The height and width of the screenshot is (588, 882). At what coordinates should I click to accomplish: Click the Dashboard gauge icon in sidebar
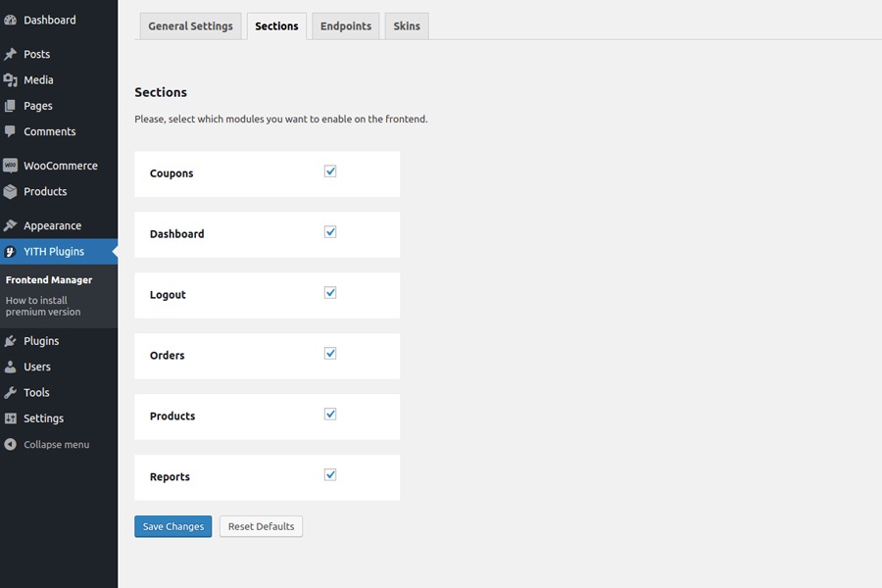[x=11, y=20]
